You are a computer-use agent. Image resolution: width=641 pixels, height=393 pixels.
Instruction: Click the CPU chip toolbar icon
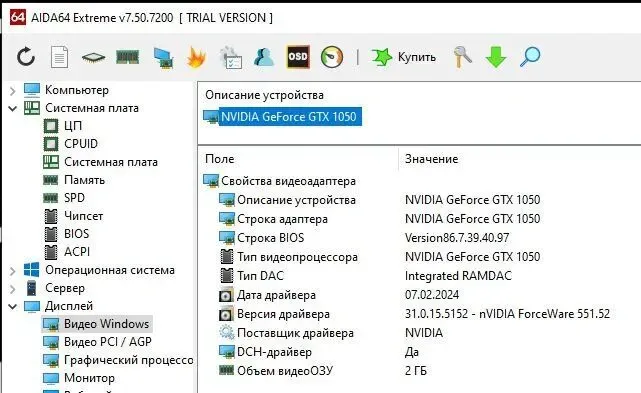(x=93, y=57)
